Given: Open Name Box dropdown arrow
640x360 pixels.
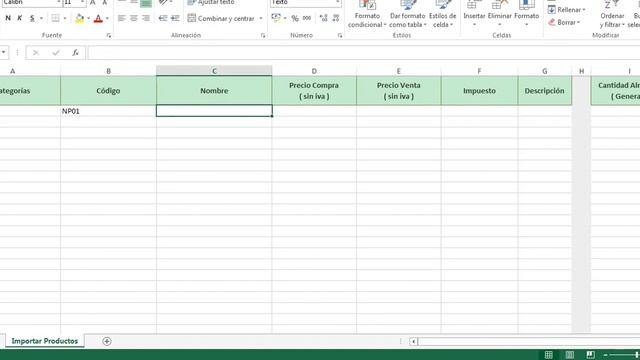Looking at the screenshot, I should [3, 52].
